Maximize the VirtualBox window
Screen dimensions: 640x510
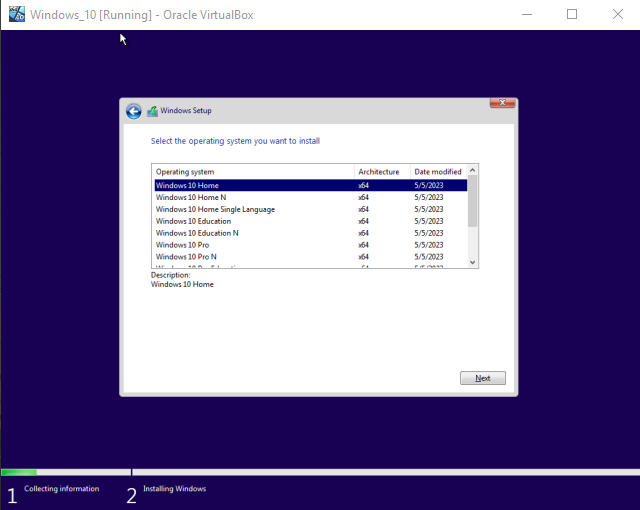pos(572,14)
